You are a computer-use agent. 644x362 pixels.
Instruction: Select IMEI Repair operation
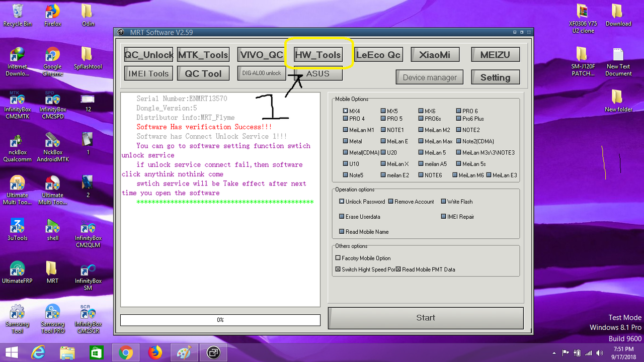pos(457,217)
